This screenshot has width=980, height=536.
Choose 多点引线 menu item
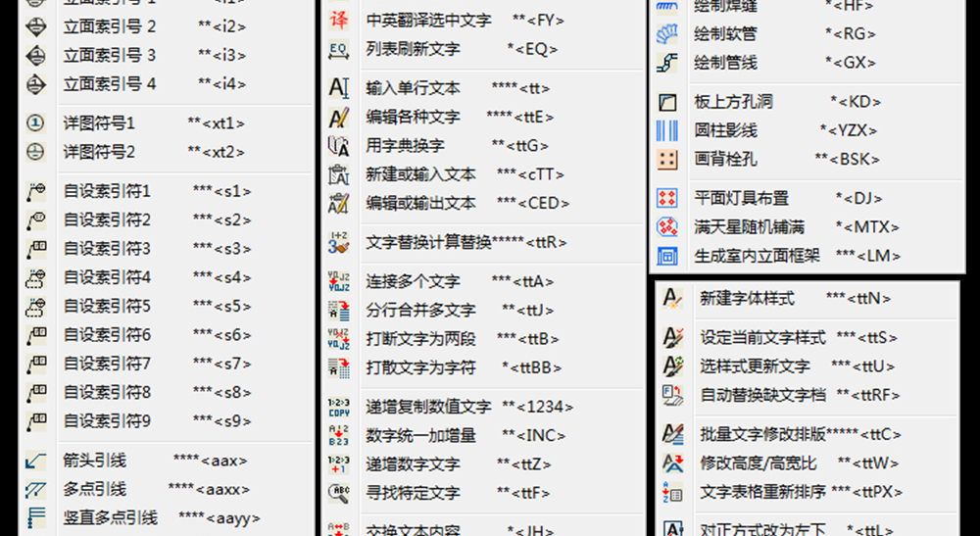point(95,489)
